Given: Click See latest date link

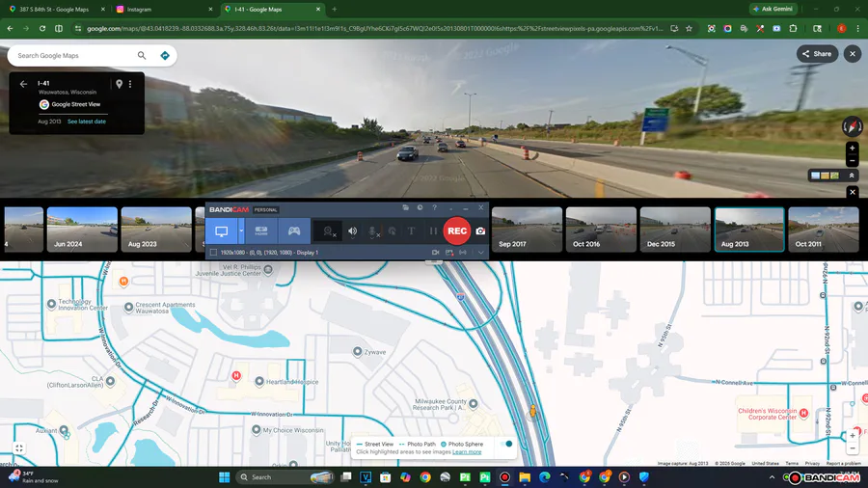Looking at the screenshot, I should click(x=87, y=122).
